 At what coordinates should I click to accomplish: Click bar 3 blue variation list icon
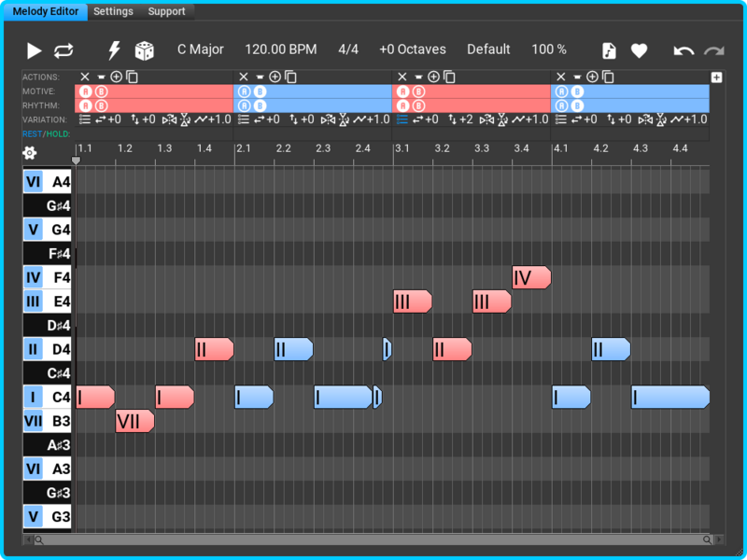402,119
